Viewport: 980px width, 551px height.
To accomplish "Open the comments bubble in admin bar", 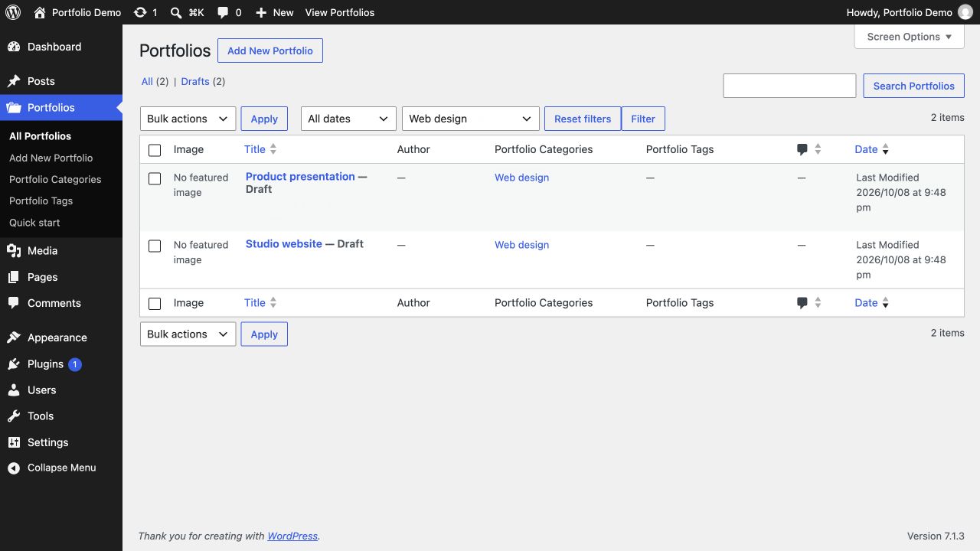I will coord(223,12).
